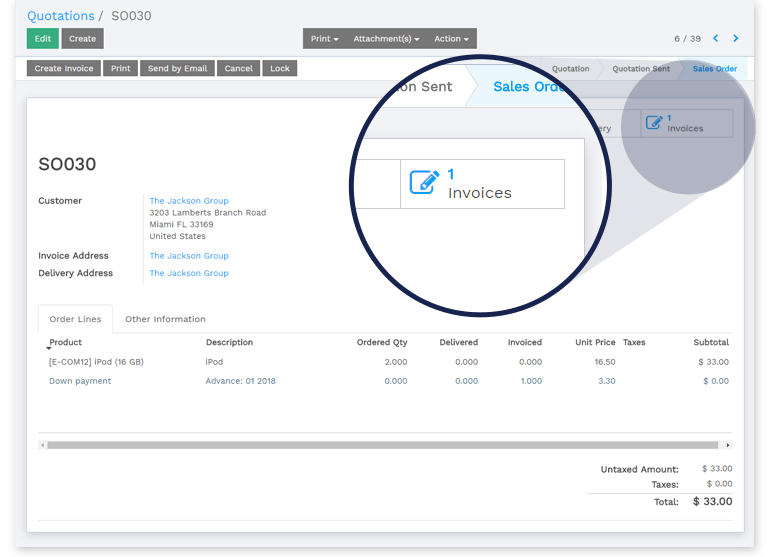Expand the Action dropdown menu
Image resolution: width=777 pixels, height=557 pixels.
[451, 39]
